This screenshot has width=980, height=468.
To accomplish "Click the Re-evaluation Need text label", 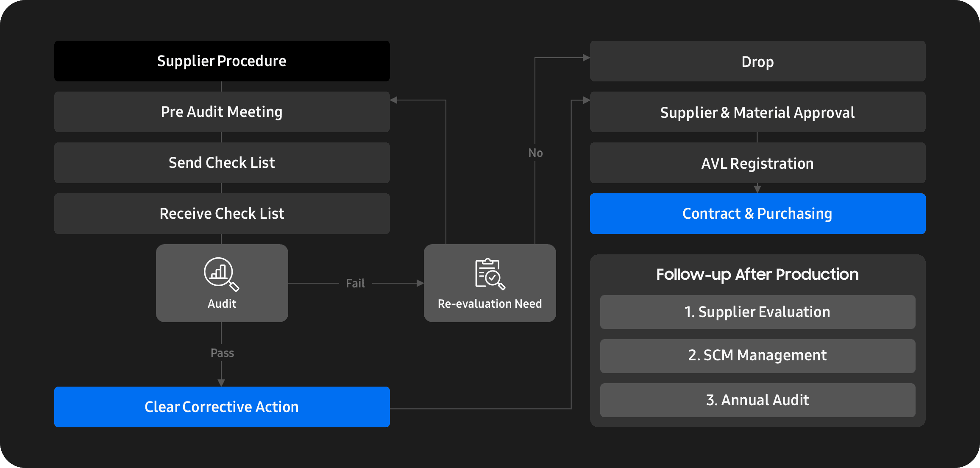I will (490, 304).
